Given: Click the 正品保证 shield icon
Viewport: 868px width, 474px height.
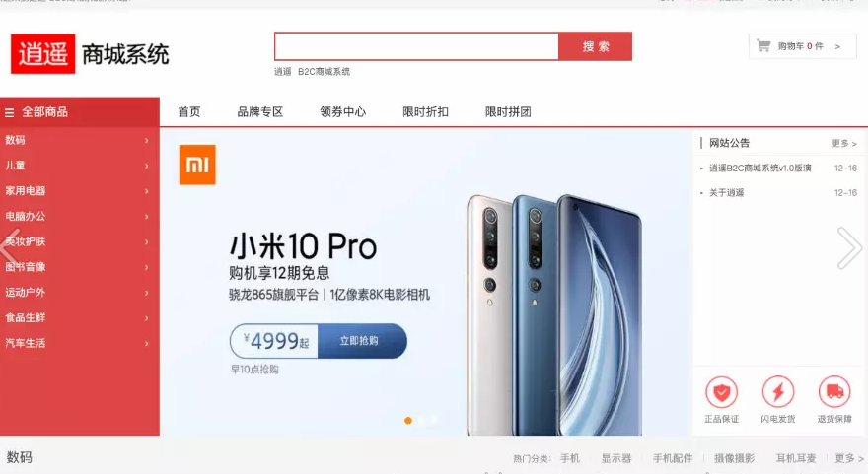Looking at the screenshot, I should click(721, 392).
